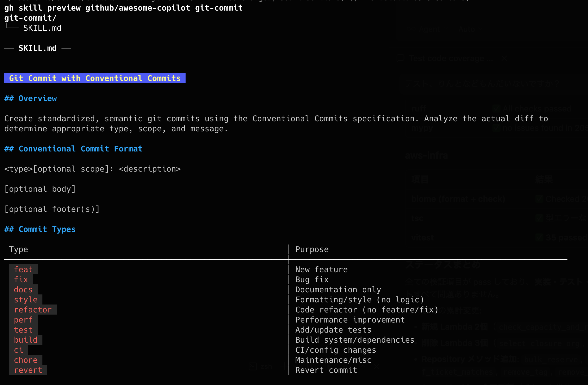The height and width of the screenshot is (385, 588).
Task: Click the split terminal icon
Action: (x=311, y=366)
